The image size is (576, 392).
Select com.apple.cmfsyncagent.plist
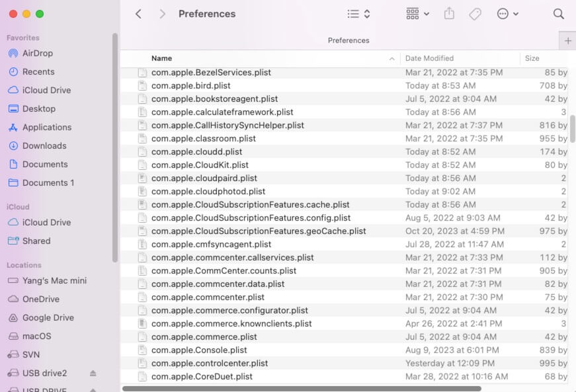[211, 245]
